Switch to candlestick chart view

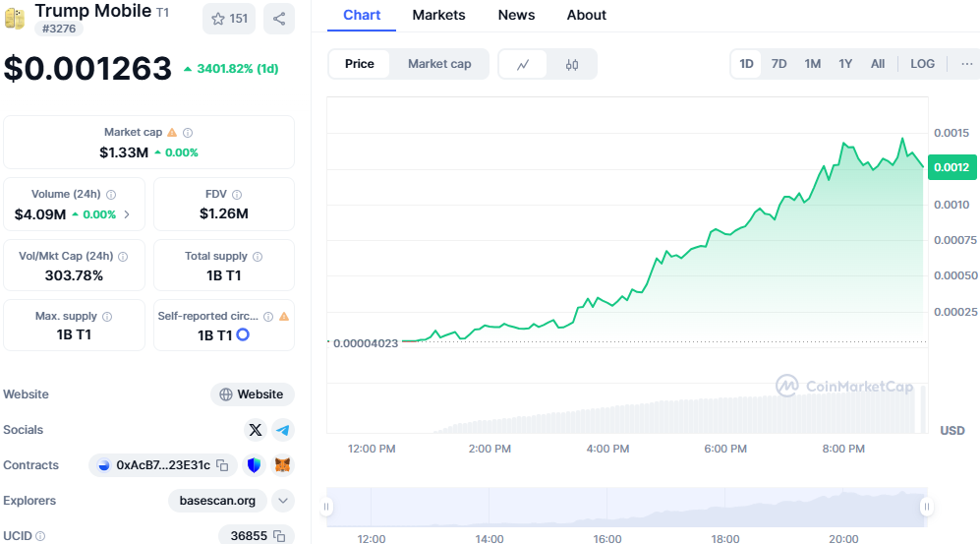[572, 64]
